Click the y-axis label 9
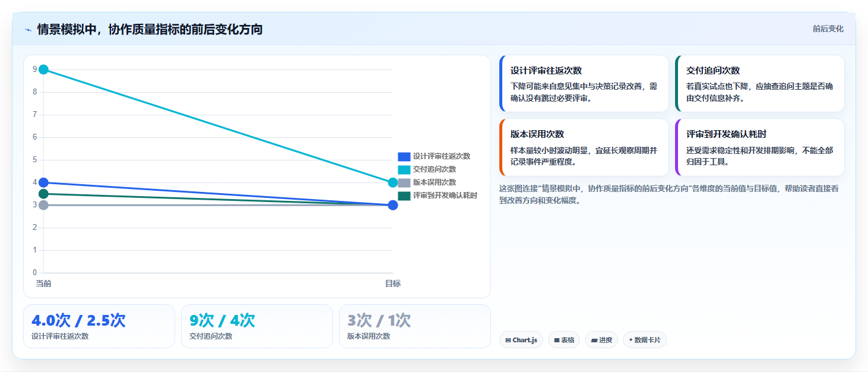 tap(34, 70)
